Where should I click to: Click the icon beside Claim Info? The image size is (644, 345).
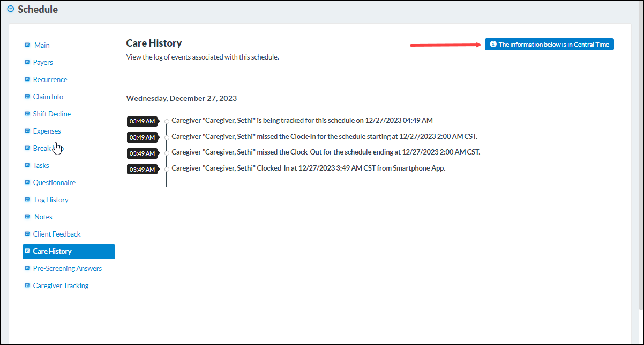[x=28, y=97]
